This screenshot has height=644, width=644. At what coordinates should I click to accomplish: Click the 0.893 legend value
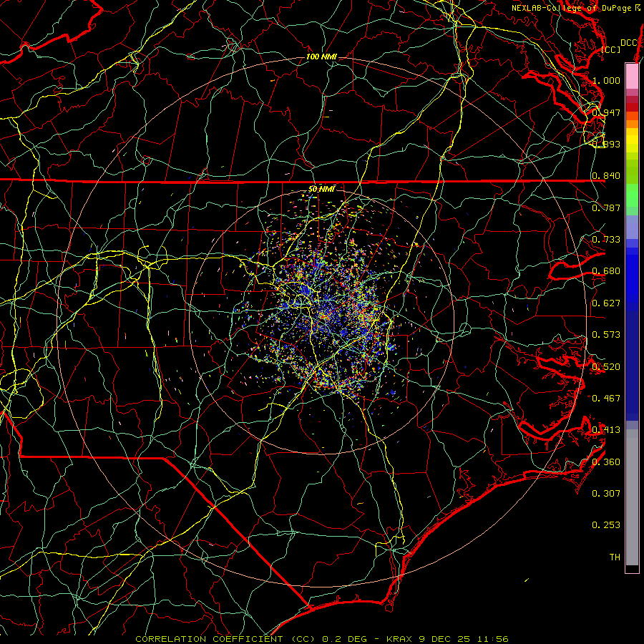pos(606,144)
